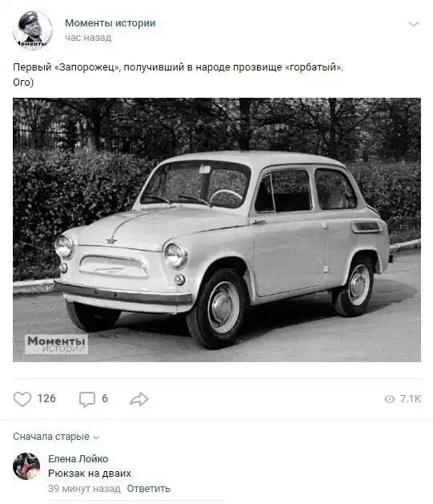Open the Моменты истории community avatar
Image resolution: width=433 pixels, height=504 pixels.
[32, 30]
